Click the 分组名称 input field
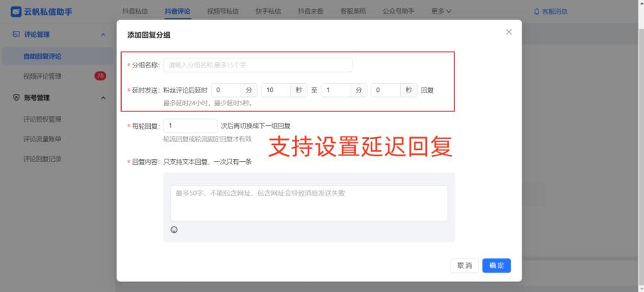Viewport: 644px width, 292px height. (258, 65)
